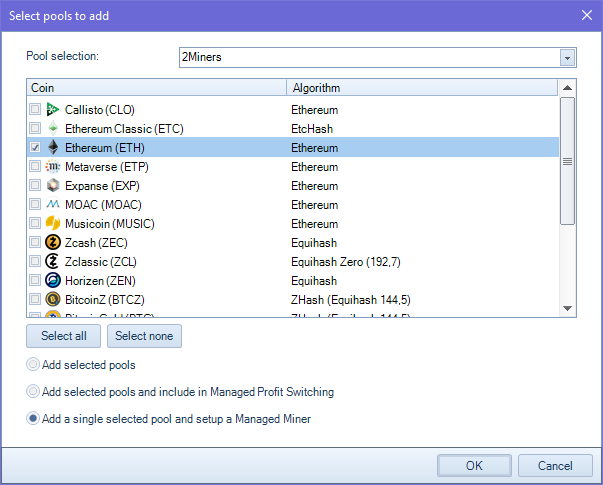The height and width of the screenshot is (485, 603).
Task: Click the Ethereum (ETH) row label text
Action: click(x=105, y=148)
